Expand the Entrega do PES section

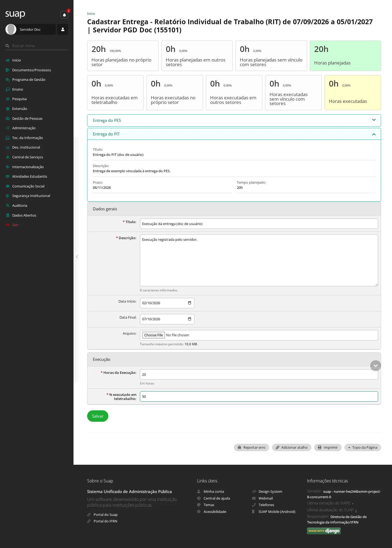click(234, 120)
